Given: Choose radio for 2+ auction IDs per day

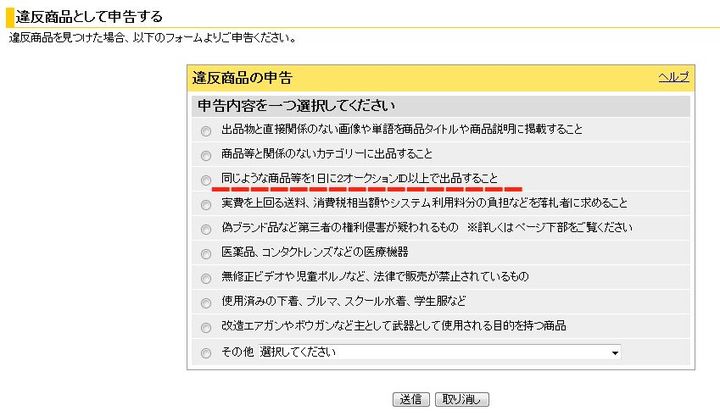Looking at the screenshot, I should (x=206, y=180).
